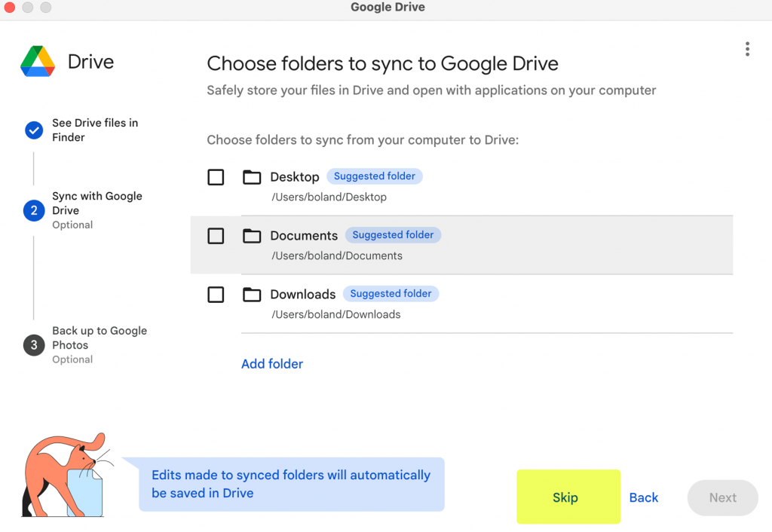Click the Add folder link
Viewport: 772px width, 532px height.
(272, 364)
